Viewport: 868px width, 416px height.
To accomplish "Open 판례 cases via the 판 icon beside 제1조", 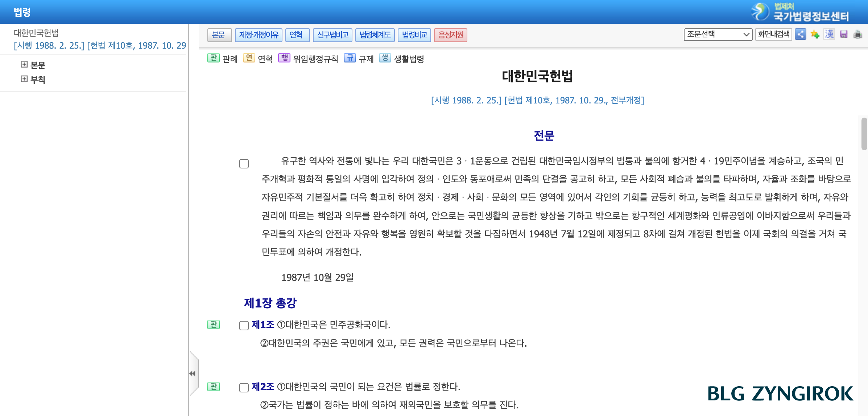I will tap(213, 325).
